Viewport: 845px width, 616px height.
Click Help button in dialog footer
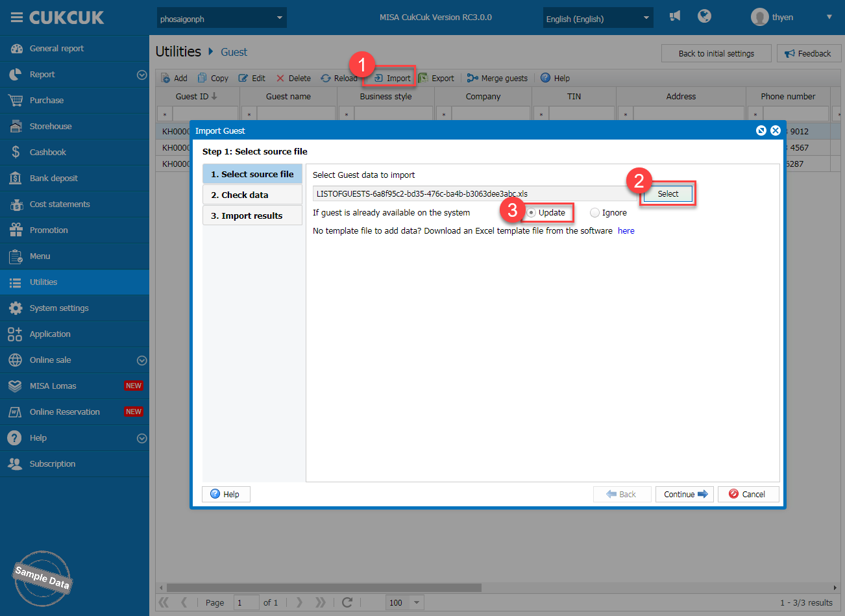pyautogui.click(x=226, y=494)
